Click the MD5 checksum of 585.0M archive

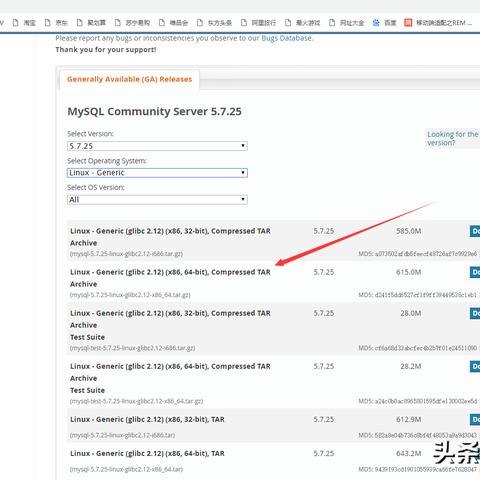tap(418, 254)
